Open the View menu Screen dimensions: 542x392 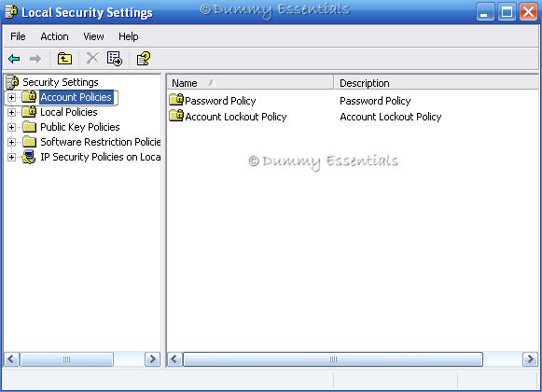pyautogui.click(x=93, y=36)
